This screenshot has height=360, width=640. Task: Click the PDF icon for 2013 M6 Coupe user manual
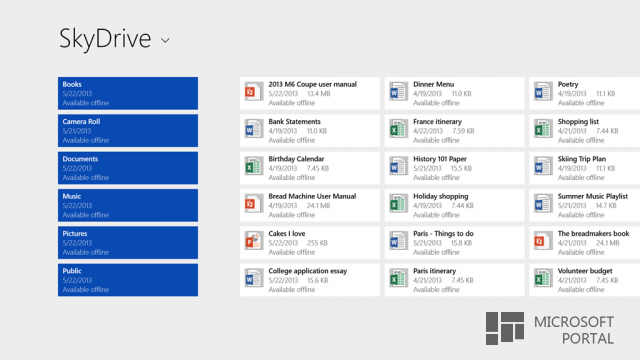pos(253,91)
